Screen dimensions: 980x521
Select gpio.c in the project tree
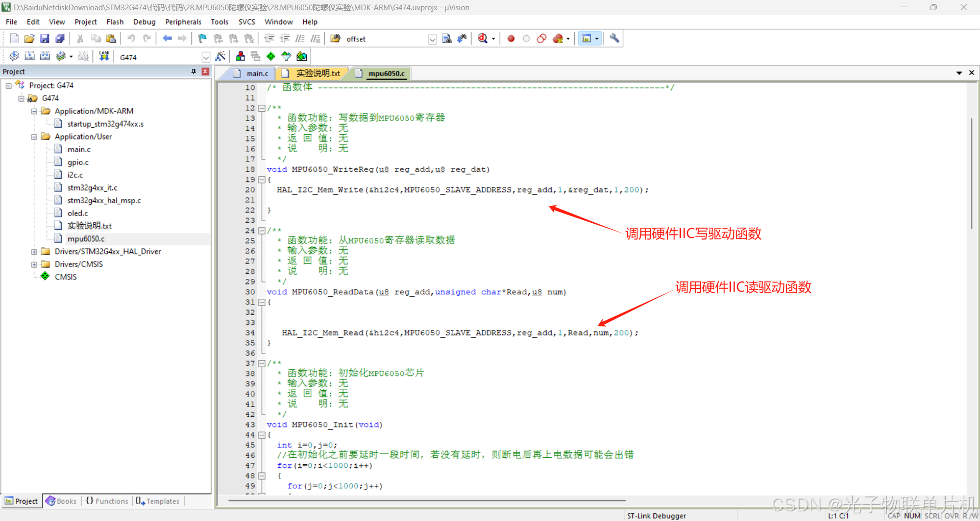point(78,162)
